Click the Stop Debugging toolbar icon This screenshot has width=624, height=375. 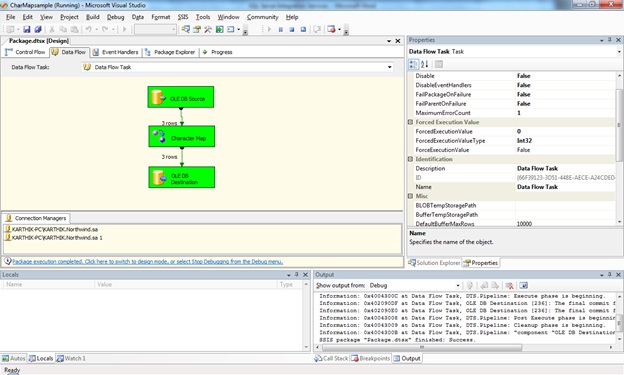click(292, 29)
